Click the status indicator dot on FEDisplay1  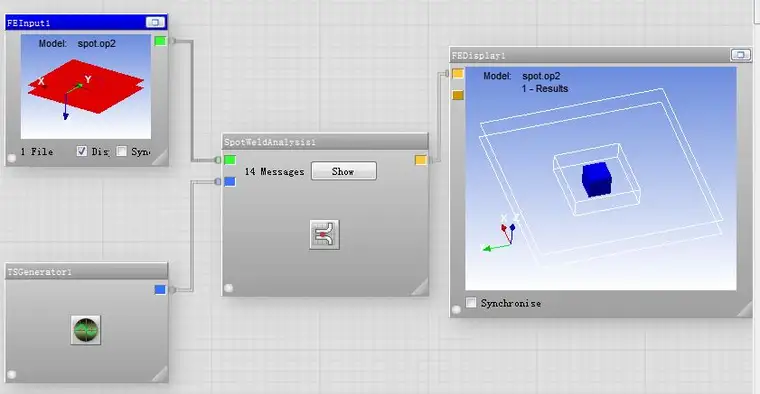[456, 309]
